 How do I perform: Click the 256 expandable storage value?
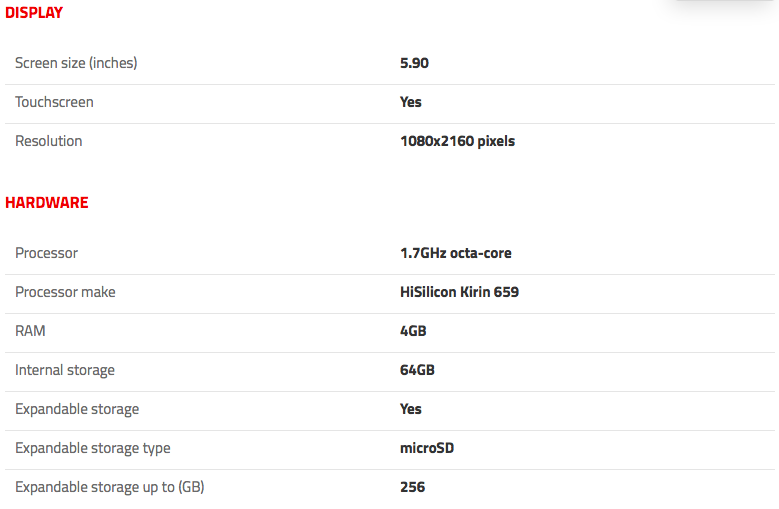pyautogui.click(x=412, y=487)
